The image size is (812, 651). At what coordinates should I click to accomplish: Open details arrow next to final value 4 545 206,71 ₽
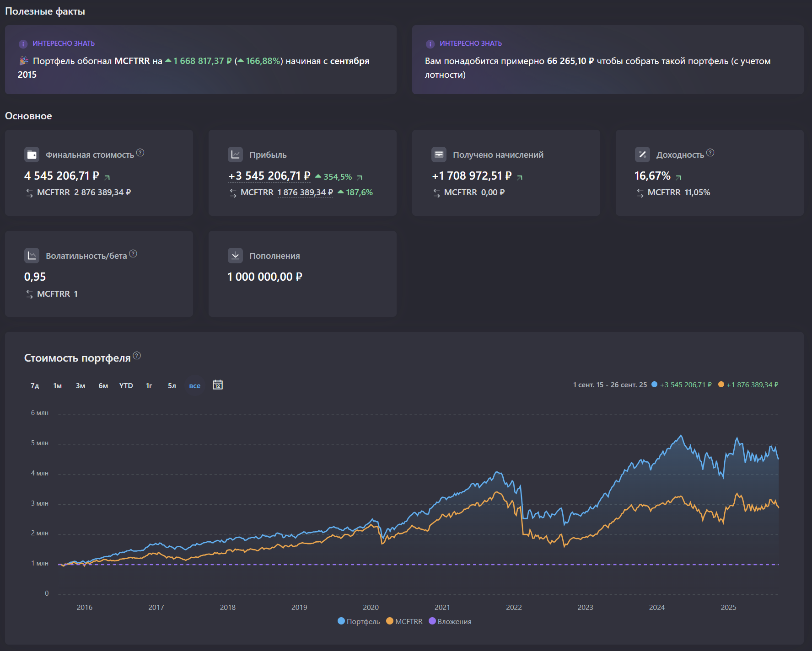click(x=107, y=177)
